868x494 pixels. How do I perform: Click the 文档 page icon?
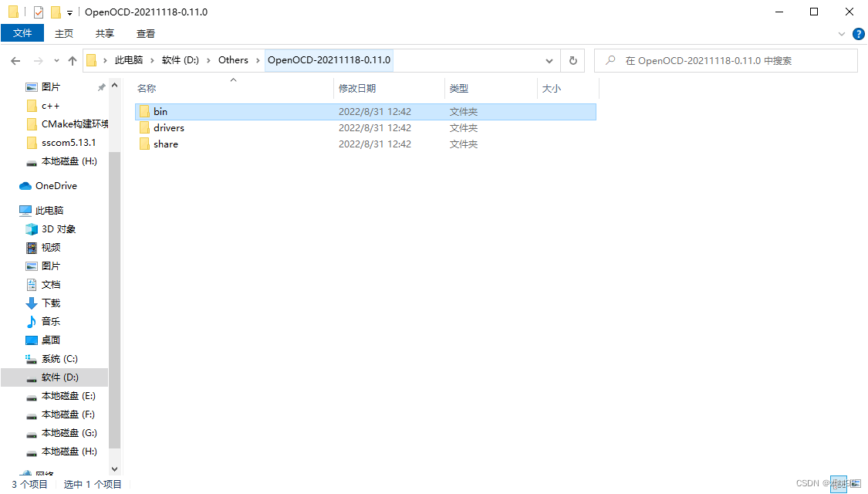[x=32, y=285]
